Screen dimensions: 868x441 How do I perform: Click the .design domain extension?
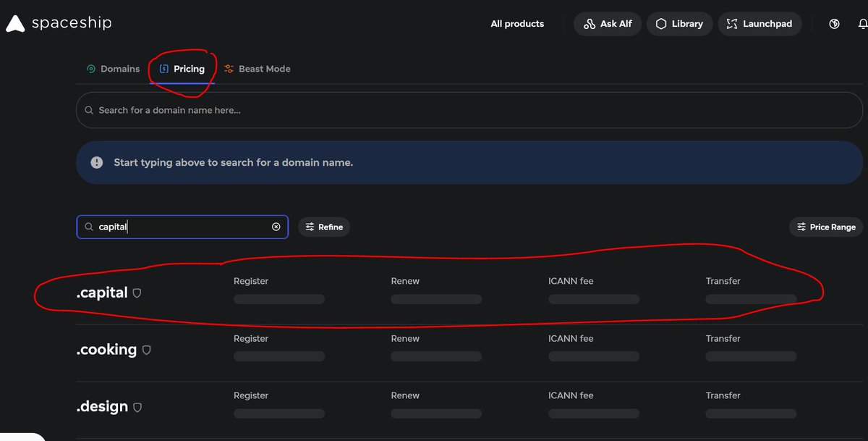click(x=102, y=406)
